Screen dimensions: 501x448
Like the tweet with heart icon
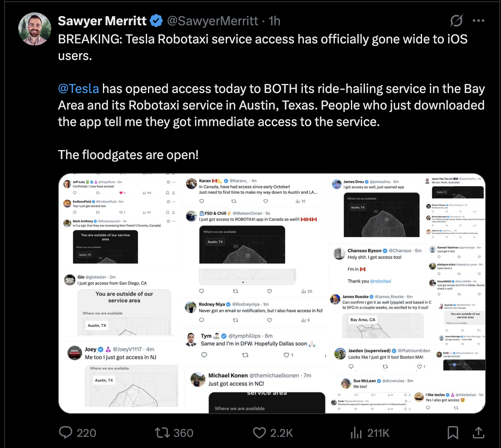click(x=259, y=433)
